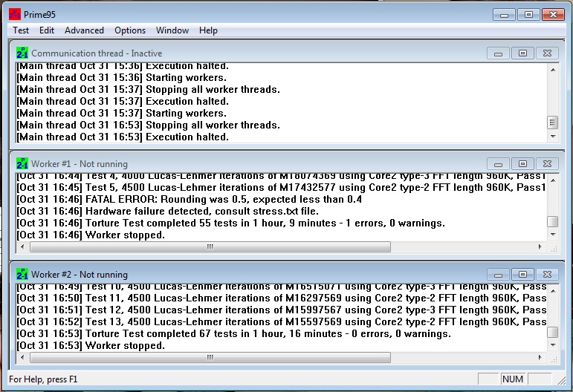This screenshot has height=392, width=573.
Task: Minimize the Worker #2 window
Action: pyautogui.click(x=498, y=275)
